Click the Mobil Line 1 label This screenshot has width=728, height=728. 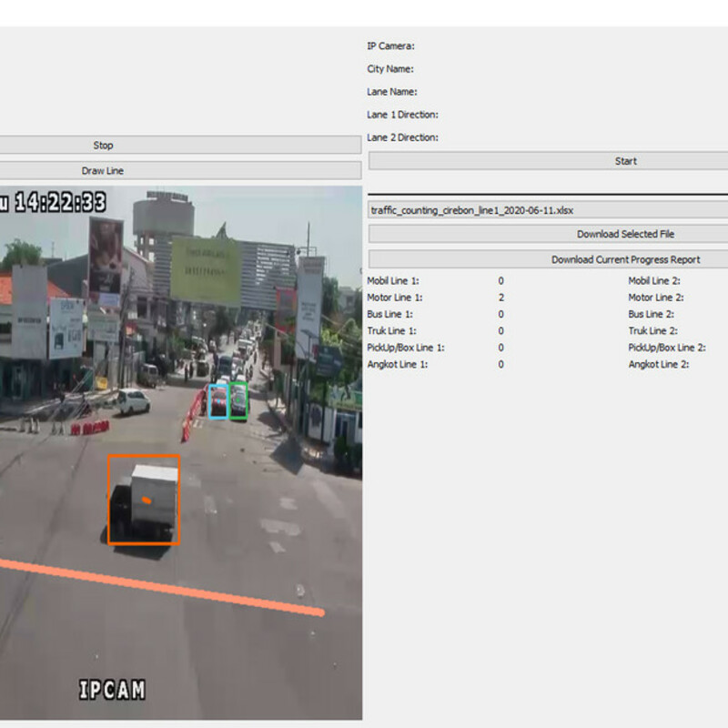click(x=393, y=281)
